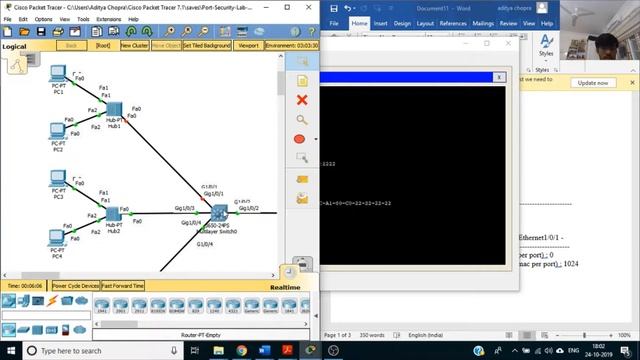Image resolution: width=640 pixels, height=360 pixels.
Task: Create a new Packet Tracer file
Action: tap(8, 31)
